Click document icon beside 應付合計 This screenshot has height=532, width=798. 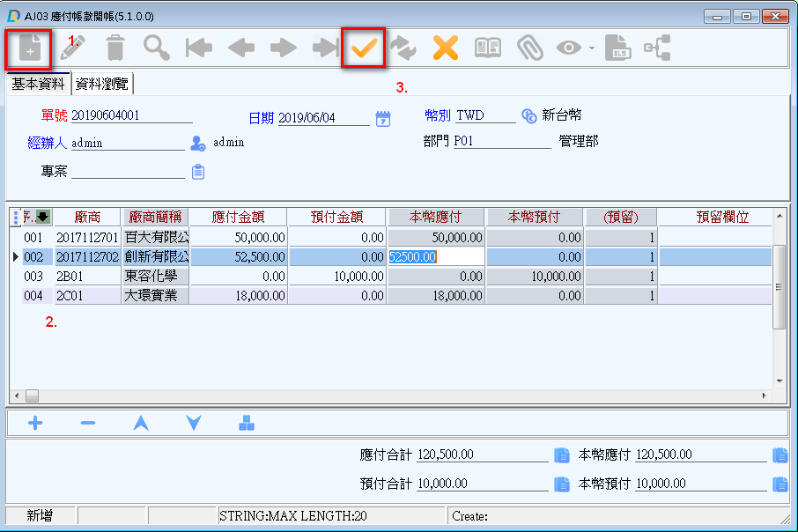pos(561,454)
